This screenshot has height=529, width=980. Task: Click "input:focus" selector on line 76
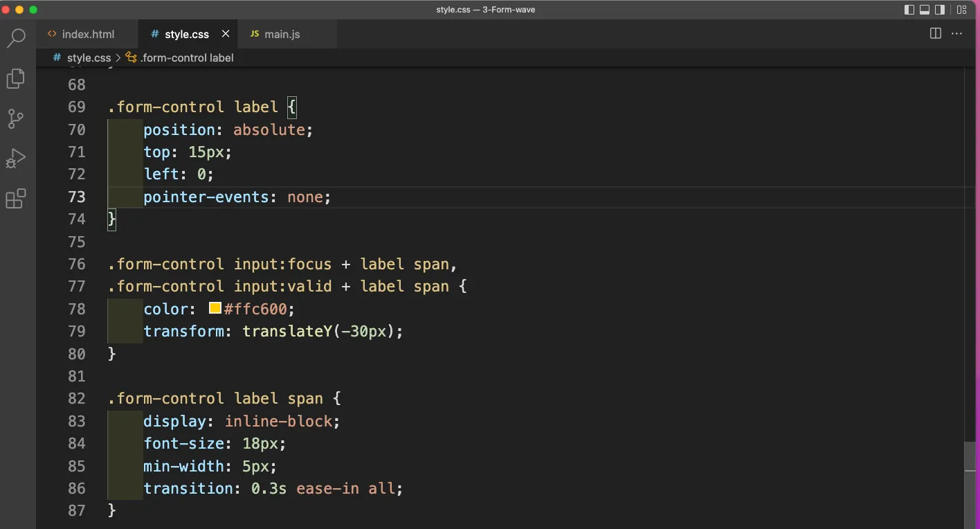coord(282,264)
